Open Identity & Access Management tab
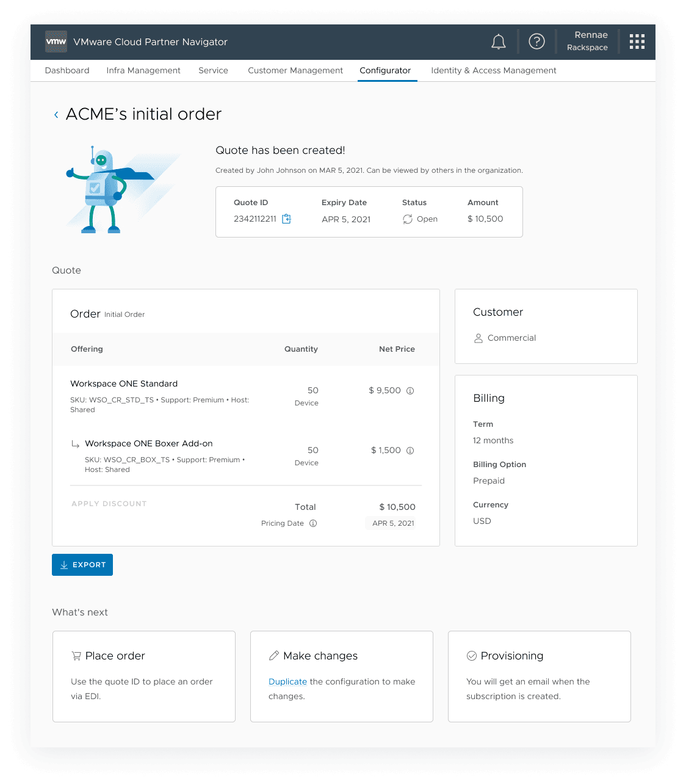 coord(494,70)
